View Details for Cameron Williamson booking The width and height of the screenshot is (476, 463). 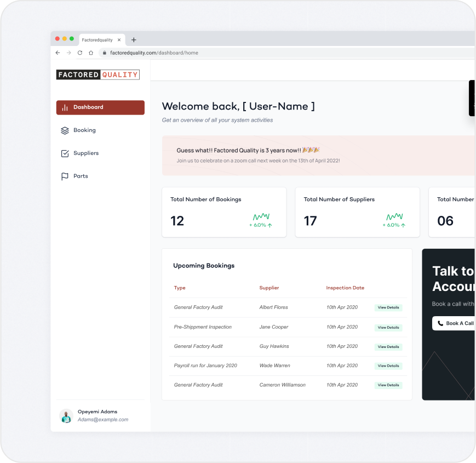(388, 385)
